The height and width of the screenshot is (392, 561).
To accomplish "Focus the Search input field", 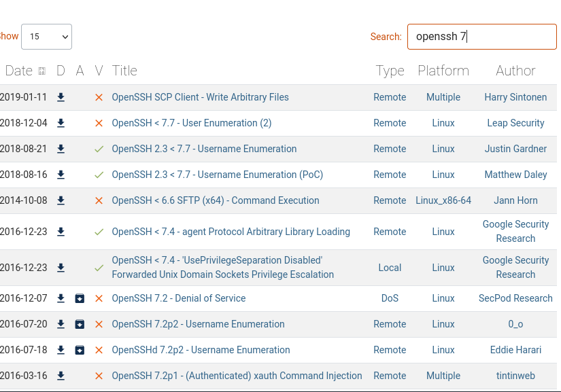I will coord(481,37).
